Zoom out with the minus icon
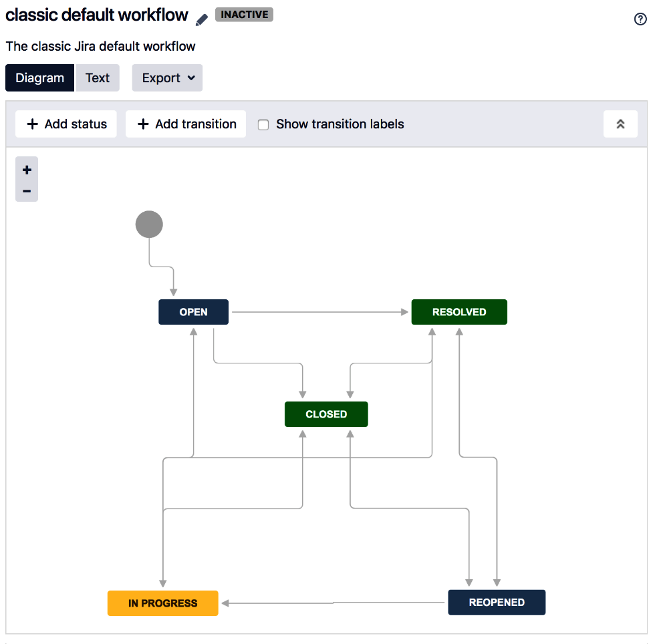Screen dimensions: 655x644 27,191
